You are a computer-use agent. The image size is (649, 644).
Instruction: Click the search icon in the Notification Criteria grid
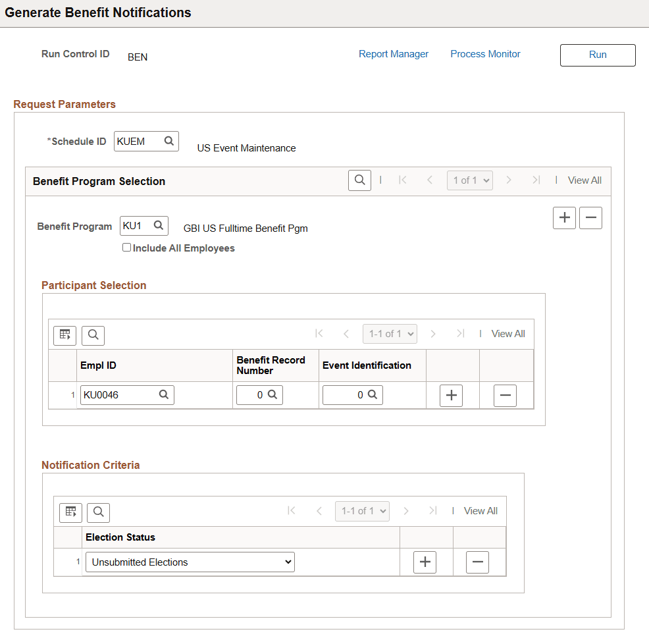coord(98,512)
